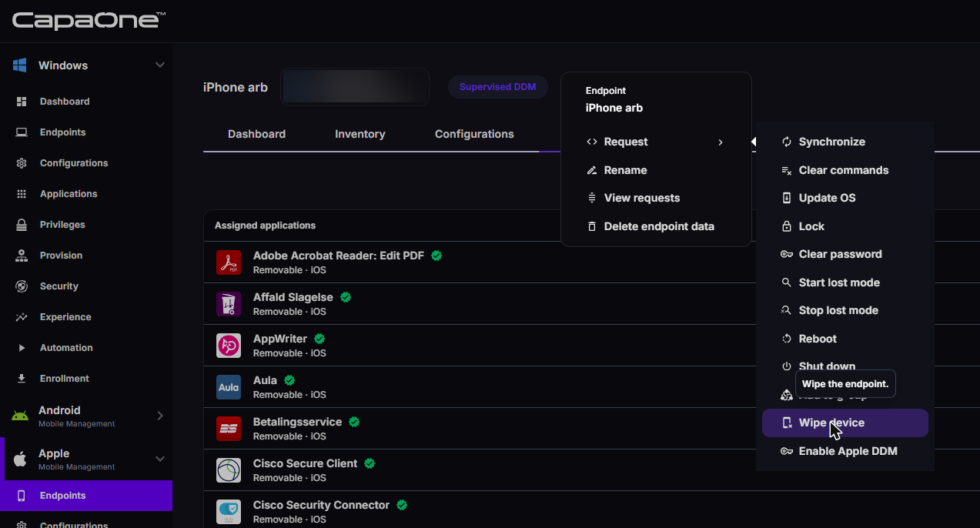The width and height of the screenshot is (980, 528).
Task: Open Enrollment download icon in sidebar
Action: pos(22,379)
